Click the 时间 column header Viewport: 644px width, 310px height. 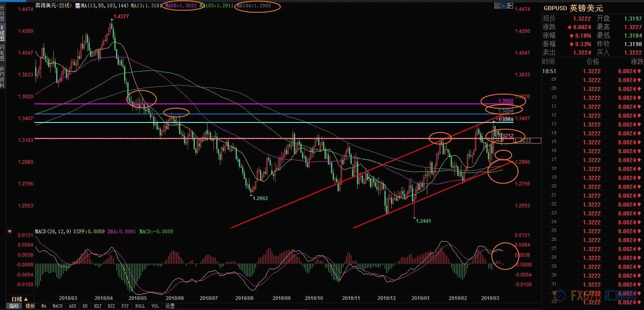[x=549, y=61]
